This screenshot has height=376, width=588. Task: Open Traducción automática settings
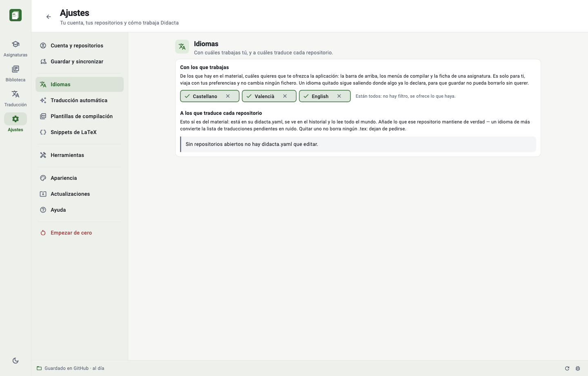80,101
